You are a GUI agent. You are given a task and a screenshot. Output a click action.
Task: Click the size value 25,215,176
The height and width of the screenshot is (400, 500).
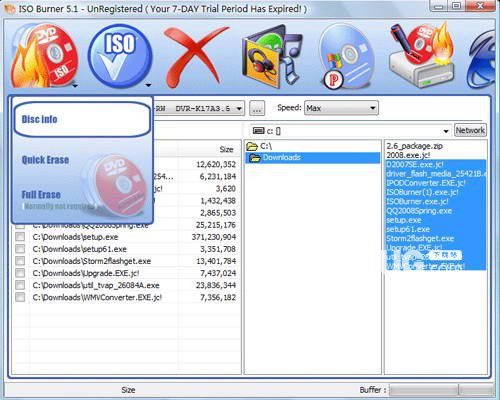click(x=216, y=225)
